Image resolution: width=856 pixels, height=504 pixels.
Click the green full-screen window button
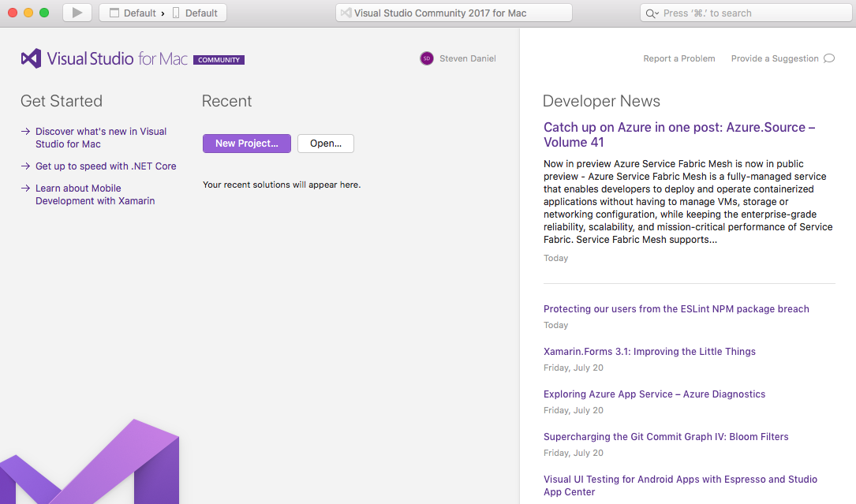click(x=44, y=13)
